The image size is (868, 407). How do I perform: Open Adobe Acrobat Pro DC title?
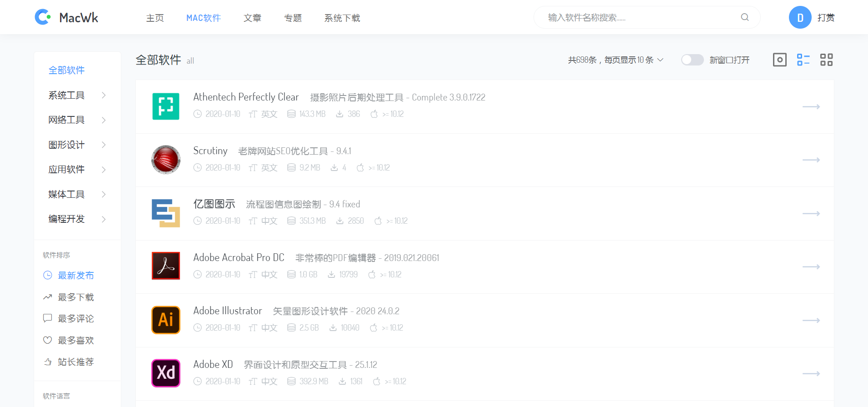pyautogui.click(x=239, y=257)
